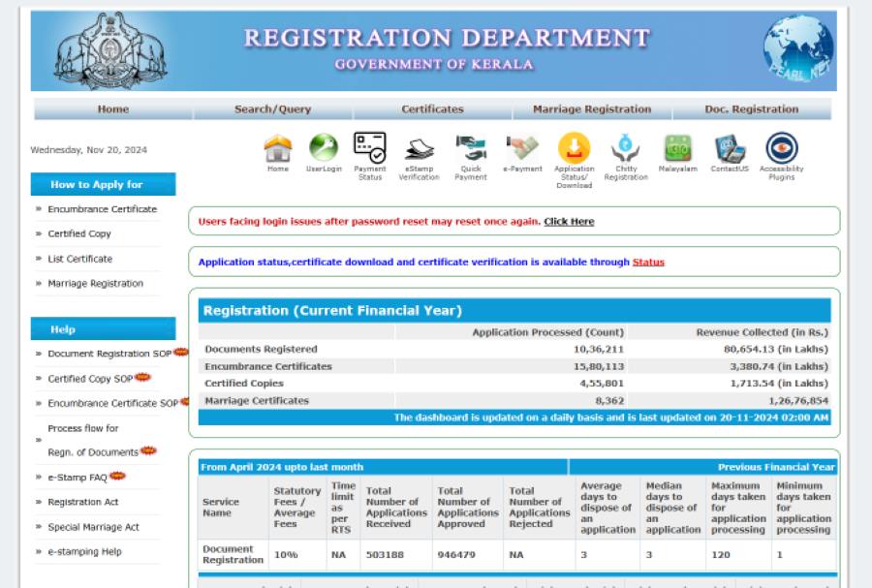Select applications received value 503188
Viewport: 872px width, 588px height.
pyautogui.click(x=385, y=555)
